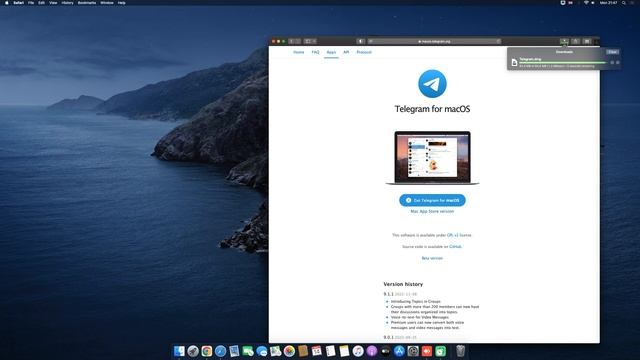Screen dimensions: 640x360
Task: Click the Safari Share toolbar button
Action: (576, 41)
